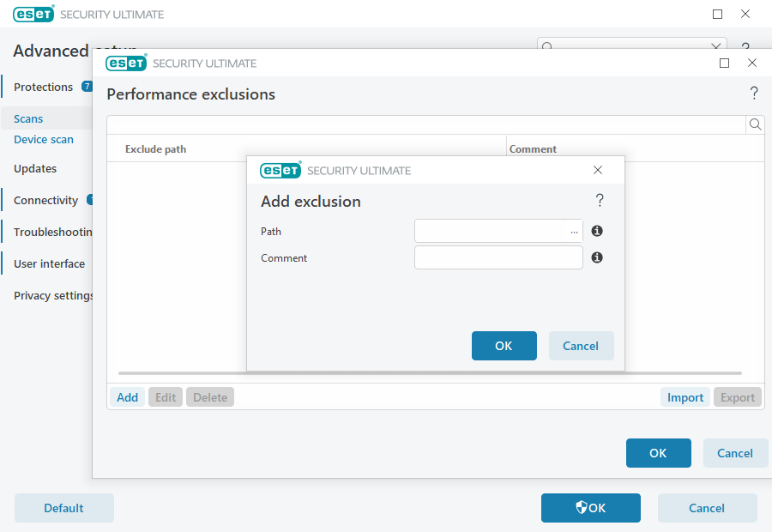Click Cancel in the Advanced setup window

(x=707, y=508)
